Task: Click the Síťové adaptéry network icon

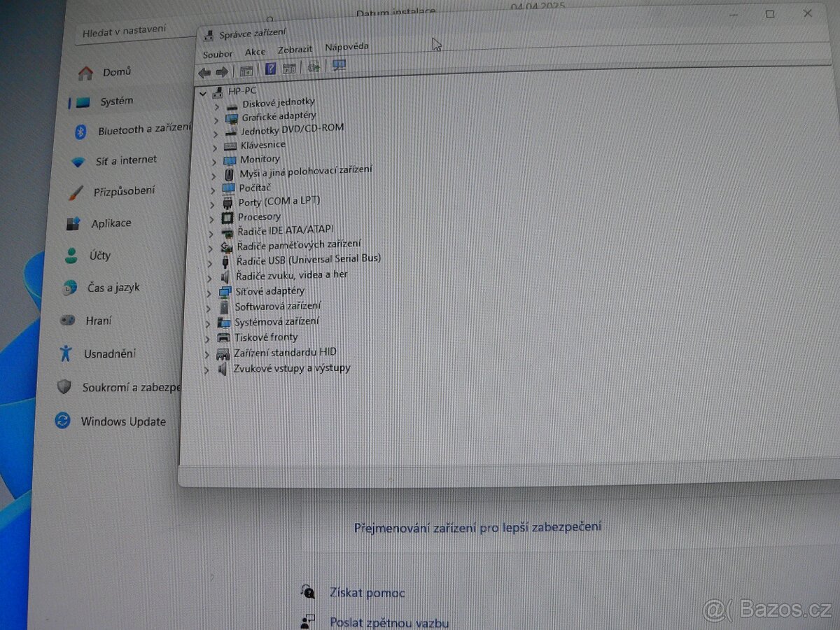Action: pyautogui.click(x=224, y=292)
